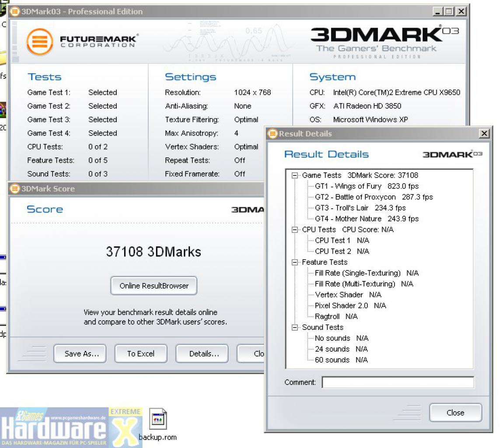Export results with To Excel button

click(141, 353)
